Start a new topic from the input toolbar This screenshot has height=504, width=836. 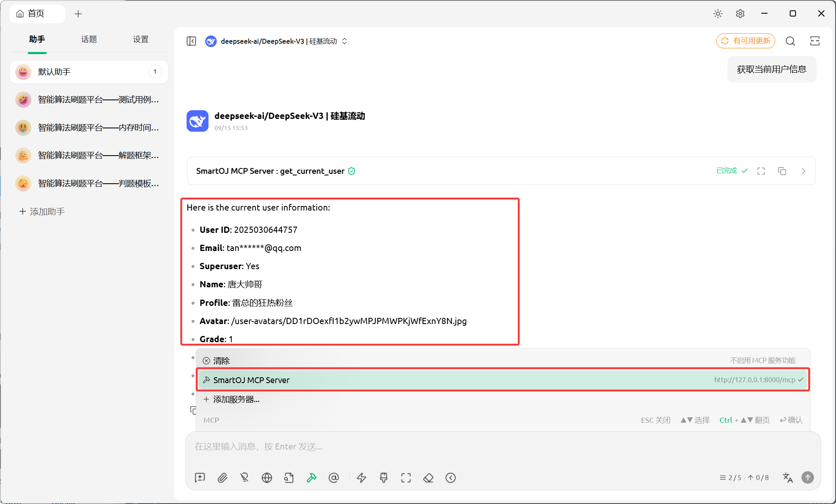point(200,478)
